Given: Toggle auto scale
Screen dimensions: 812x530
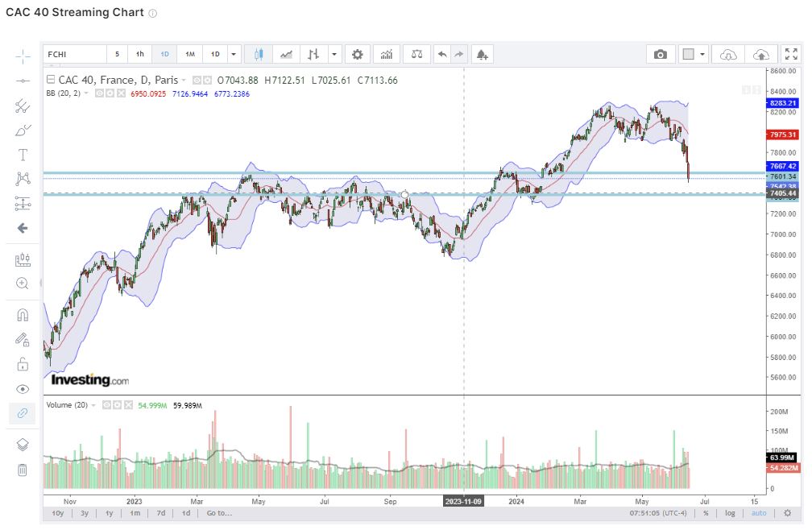Looking at the screenshot, I should [759, 513].
